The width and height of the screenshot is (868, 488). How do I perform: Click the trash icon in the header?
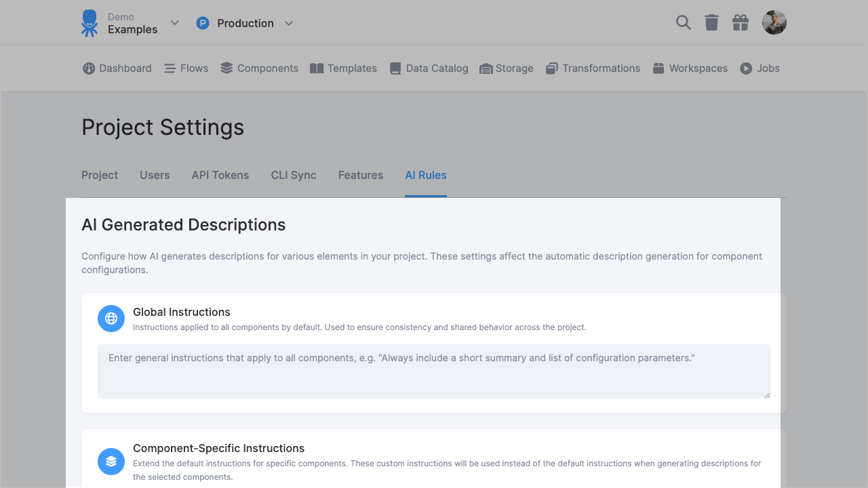[x=711, y=22]
